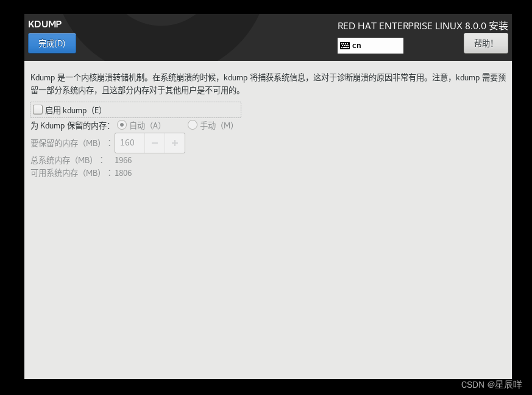Screen dimensions: 532x395
Task: Click the keyboard icon beside cn
Action: click(345, 46)
